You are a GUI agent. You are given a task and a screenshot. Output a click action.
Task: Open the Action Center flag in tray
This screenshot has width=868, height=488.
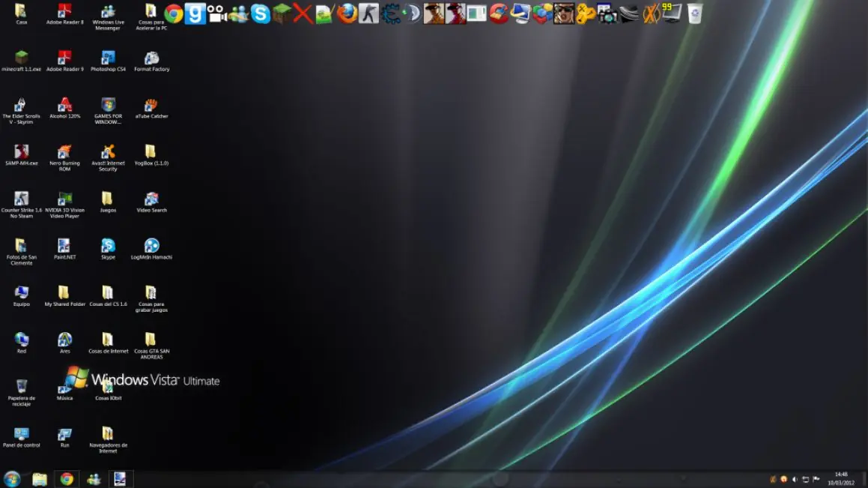pos(816,479)
